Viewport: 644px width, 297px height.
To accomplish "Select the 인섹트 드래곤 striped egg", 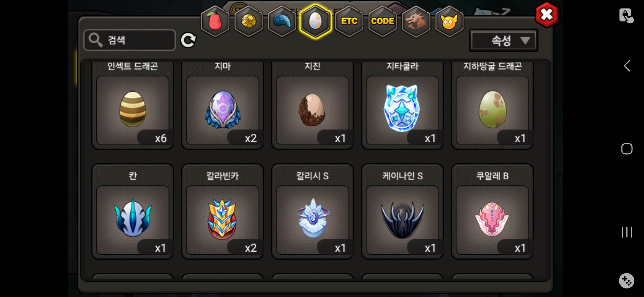I will click(133, 110).
